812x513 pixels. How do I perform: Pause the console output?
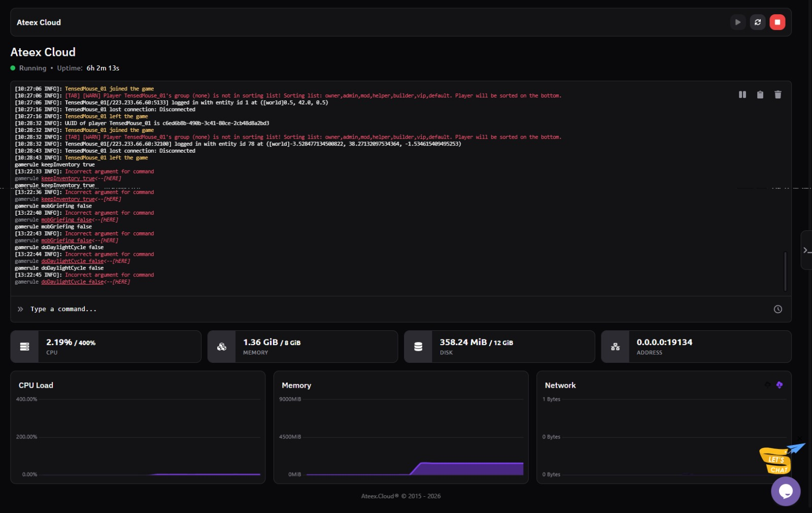[x=742, y=94]
